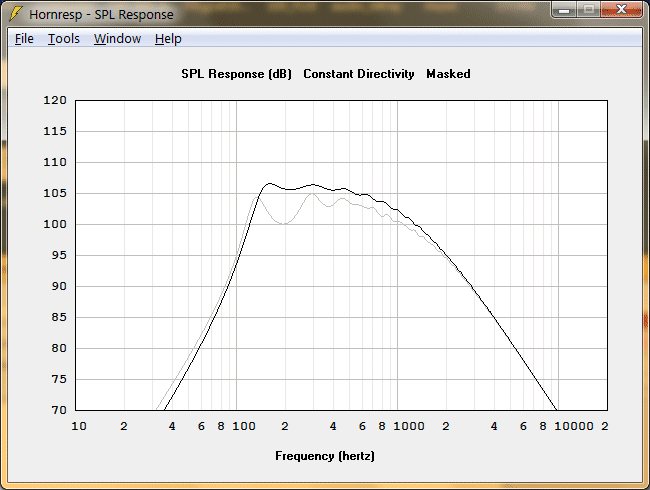Minimize the Hornresp SPL Response window
Viewport: 650px width, 490px height.
point(564,10)
